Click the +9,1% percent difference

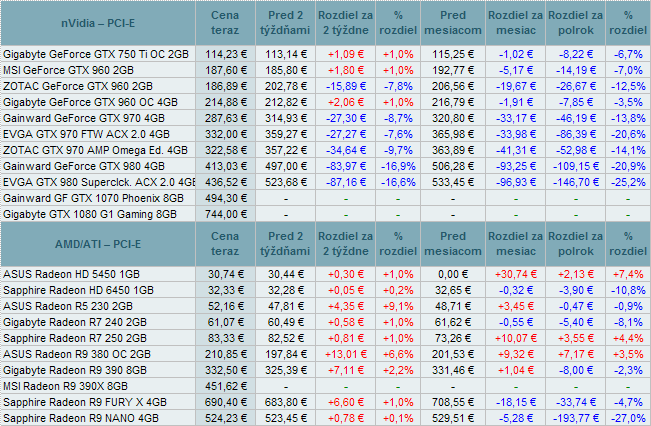coord(398,306)
